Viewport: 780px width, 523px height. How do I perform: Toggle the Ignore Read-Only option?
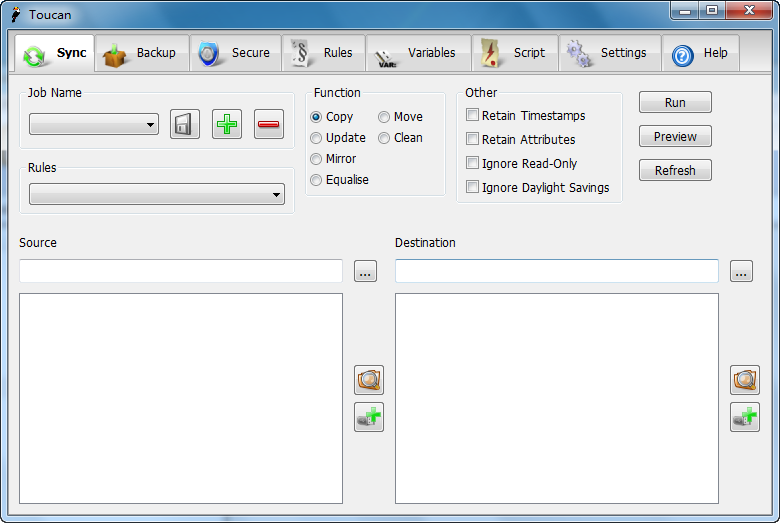coord(473,163)
